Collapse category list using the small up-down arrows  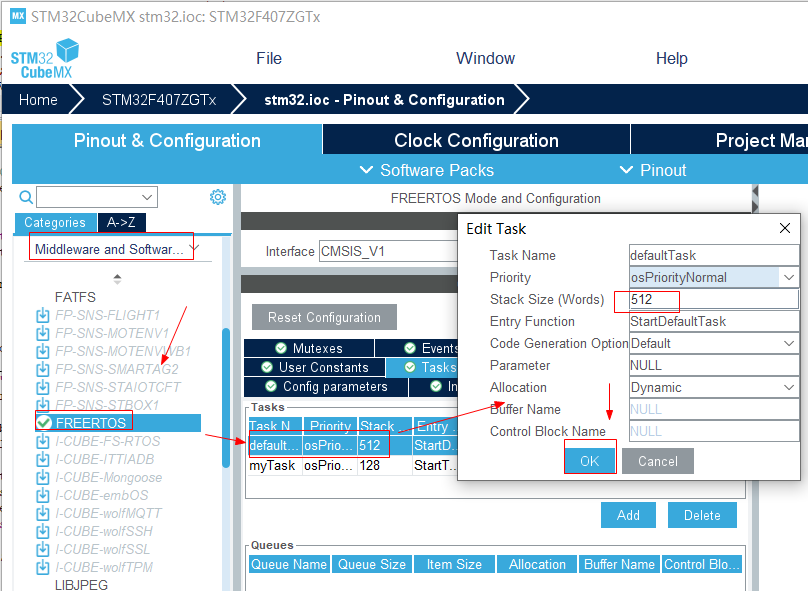coord(117,279)
